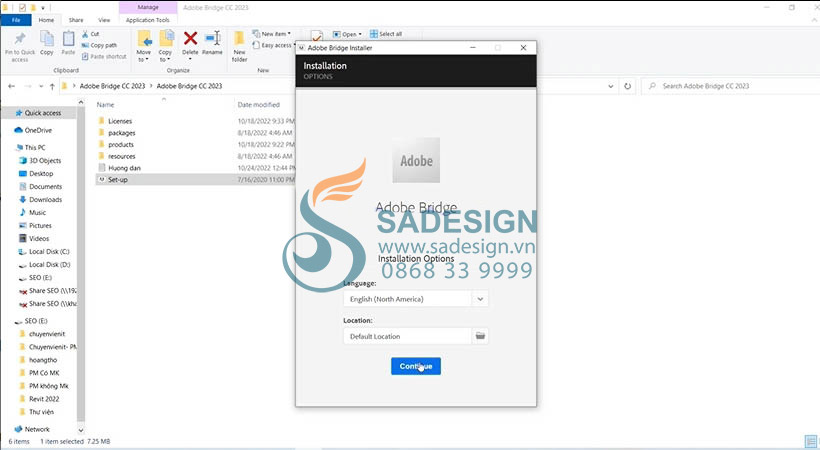Open the Easy access dropdown
This screenshot has height=450, width=820.
(x=272, y=46)
